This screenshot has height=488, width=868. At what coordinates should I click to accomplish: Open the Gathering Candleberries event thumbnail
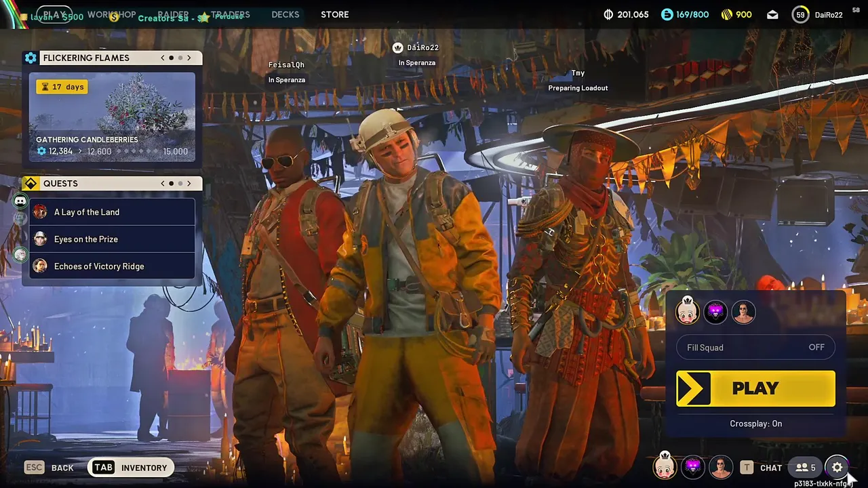point(113,117)
